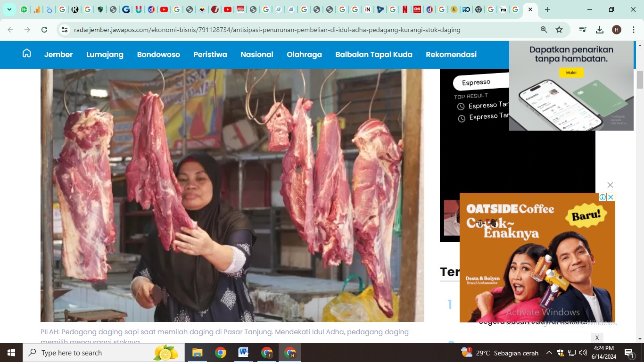Open the weather widget showing 29°C
Viewport: 644px width, 362px height.
(500, 353)
